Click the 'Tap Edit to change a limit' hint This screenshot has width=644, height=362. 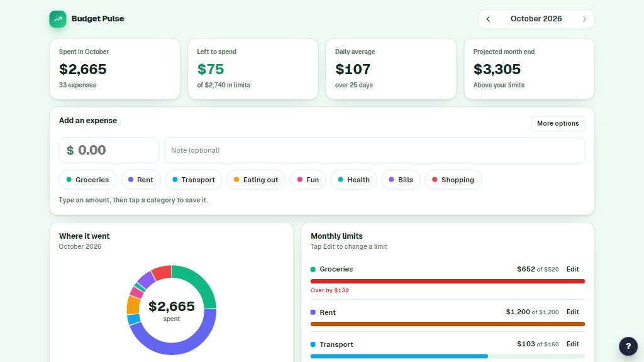coord(348,246)
